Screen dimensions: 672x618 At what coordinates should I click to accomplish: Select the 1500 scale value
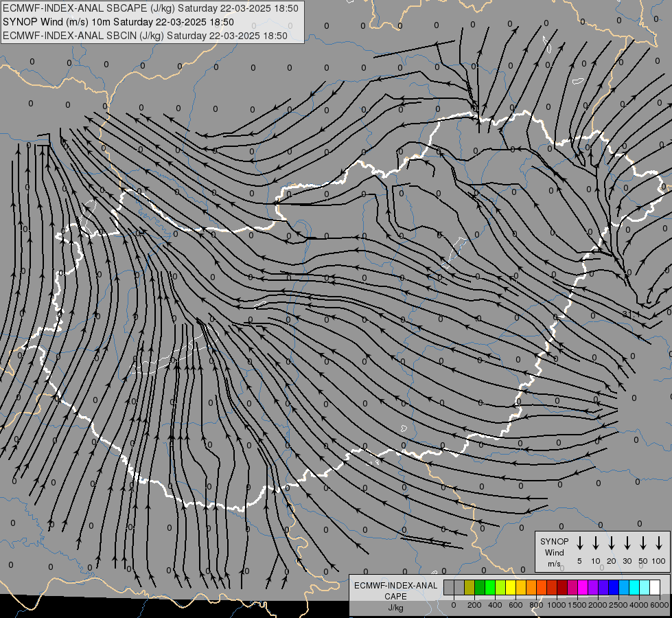point(577,605)
